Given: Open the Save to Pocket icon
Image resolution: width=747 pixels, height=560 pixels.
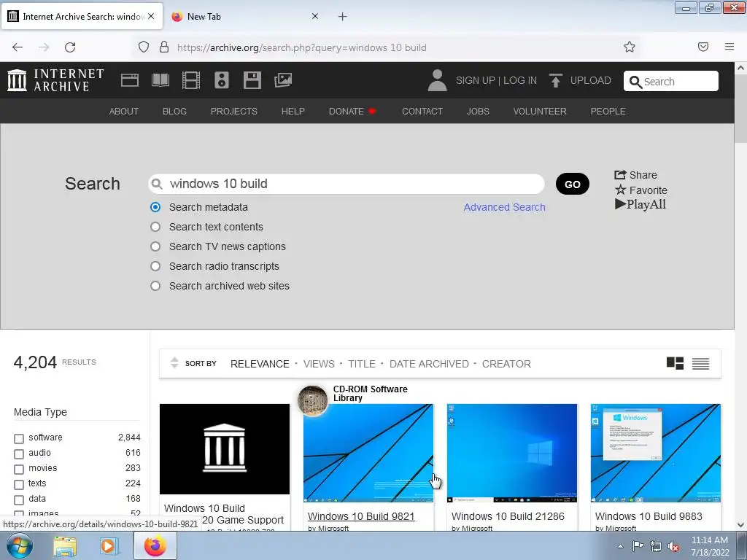Looking at the screenshot, I should [703, 47].
